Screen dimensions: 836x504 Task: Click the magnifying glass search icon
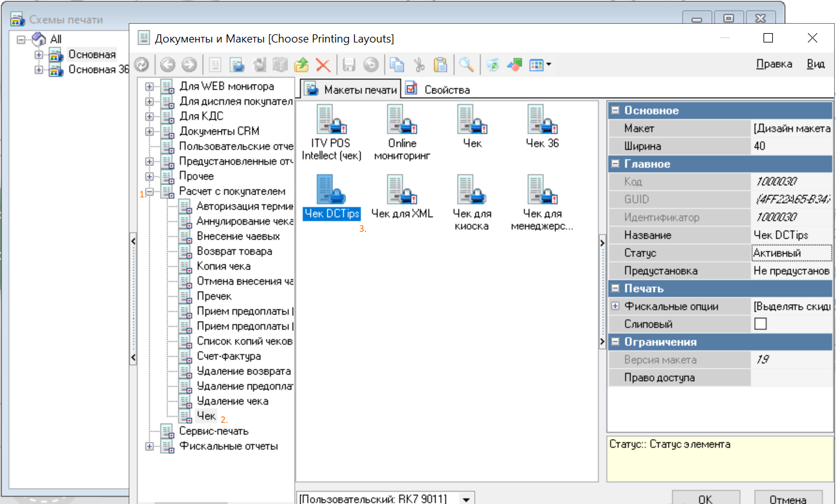pos(465,64)
